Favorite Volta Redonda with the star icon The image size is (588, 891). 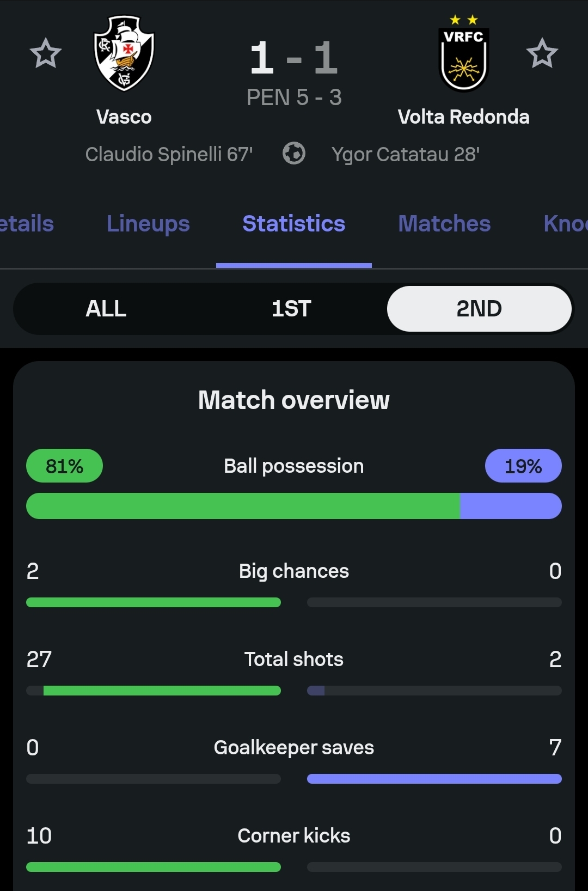542,53
